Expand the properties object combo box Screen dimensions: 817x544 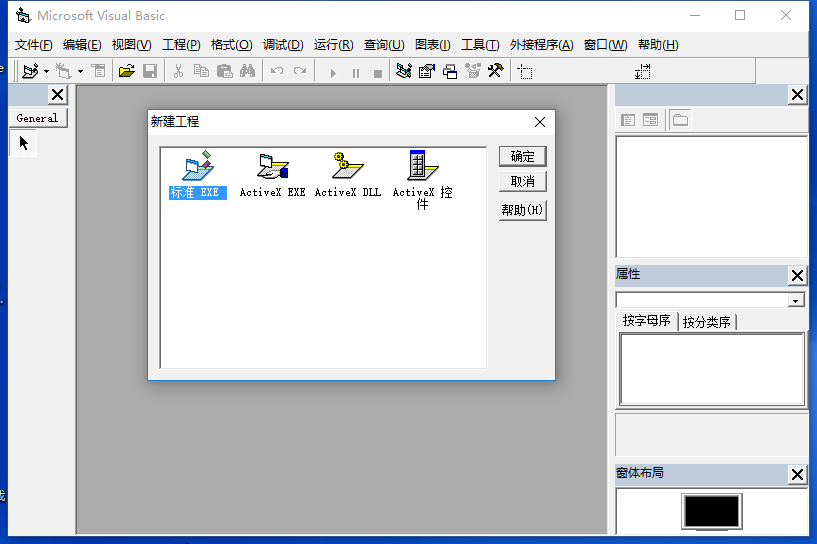click(x=796, y=301)
